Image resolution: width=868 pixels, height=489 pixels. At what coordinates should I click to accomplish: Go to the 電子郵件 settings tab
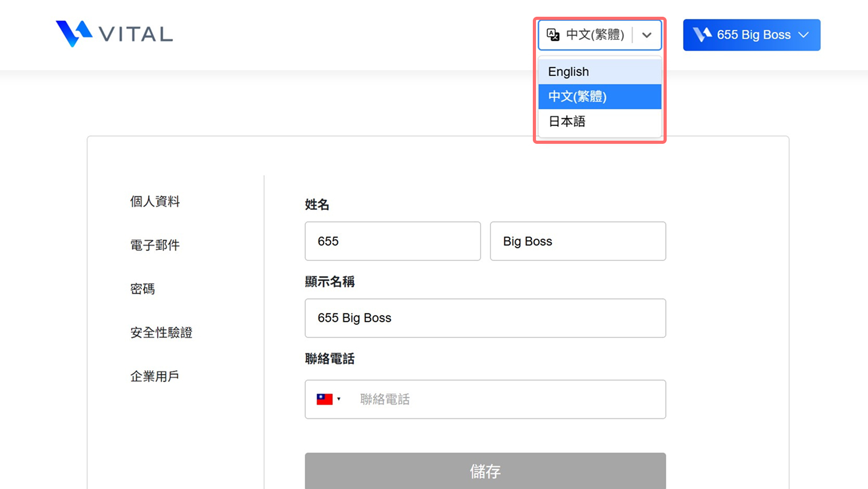coord(155,245)
